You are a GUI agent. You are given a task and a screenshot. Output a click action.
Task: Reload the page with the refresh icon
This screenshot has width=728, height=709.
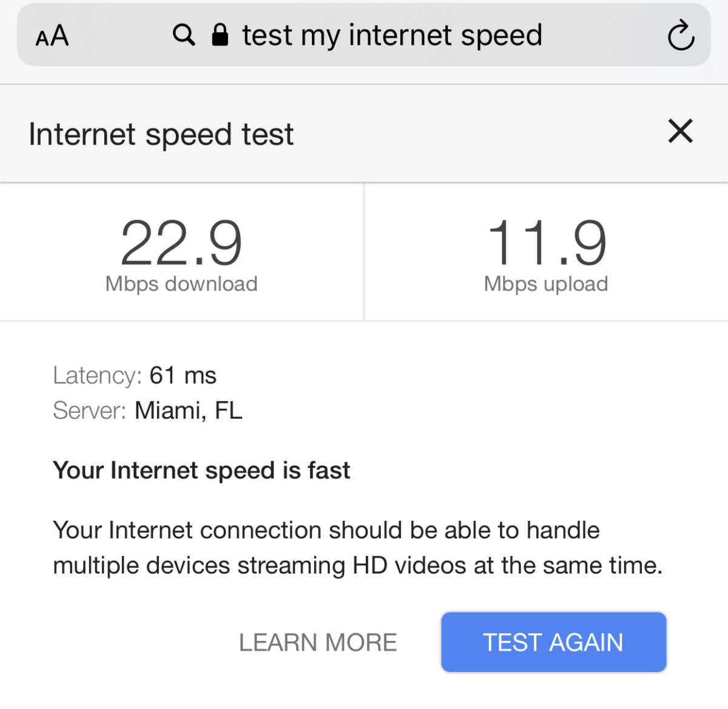pyautogui.click(x=681, y=36)
